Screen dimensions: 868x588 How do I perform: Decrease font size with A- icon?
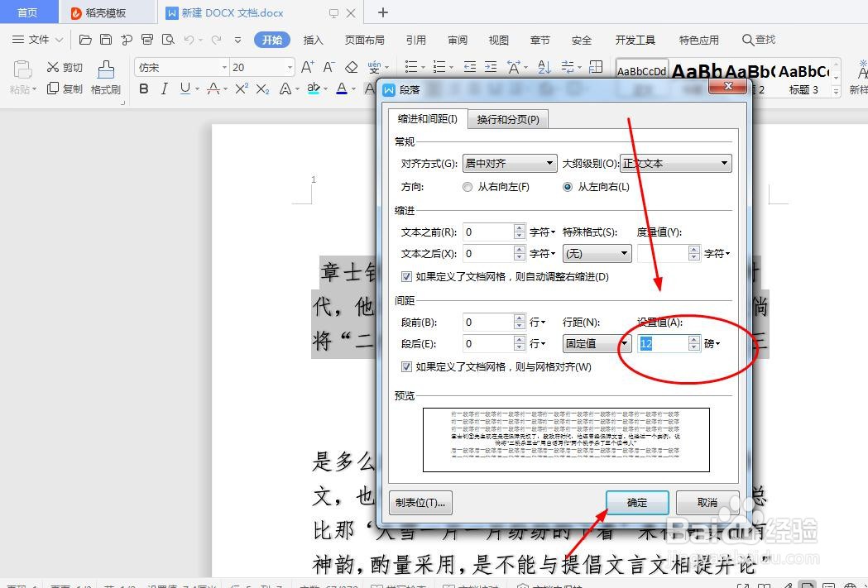[x=328, y=68]
